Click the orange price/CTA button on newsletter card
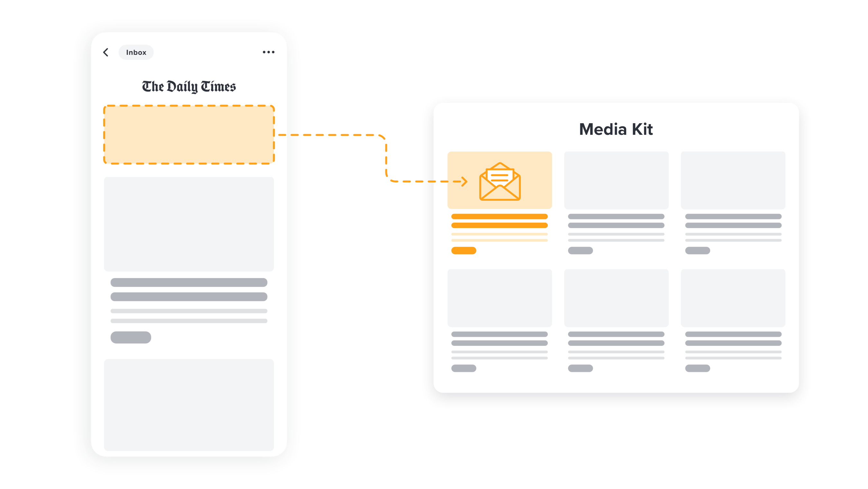Viewport: 868px width, 489px height. click(x=464, y=251)
